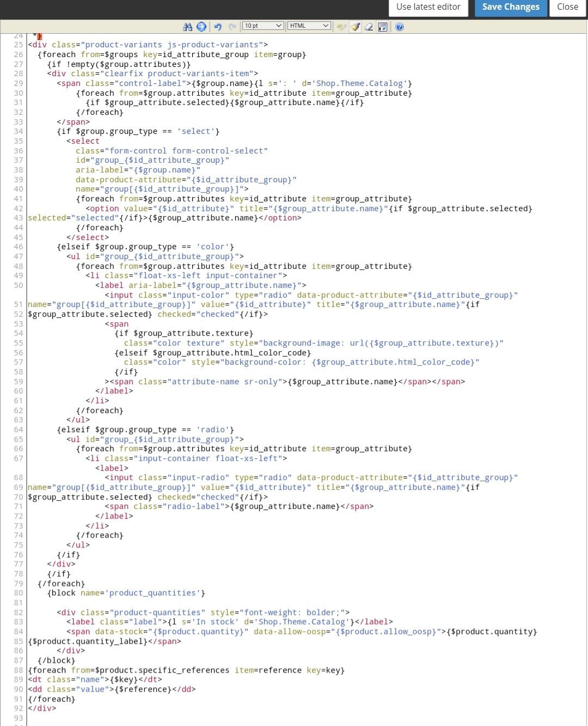Click line number 80 in the gutter

pos(19,593)
